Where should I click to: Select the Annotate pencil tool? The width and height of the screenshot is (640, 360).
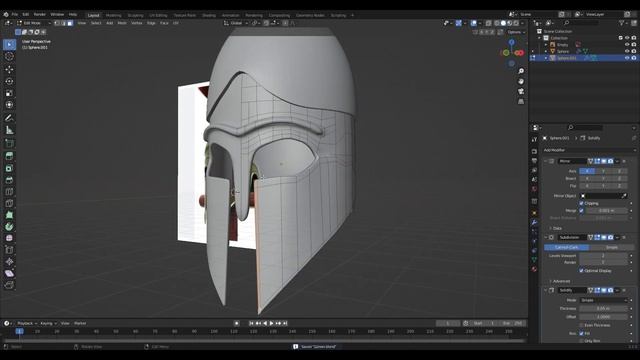[x=9, y=118]
